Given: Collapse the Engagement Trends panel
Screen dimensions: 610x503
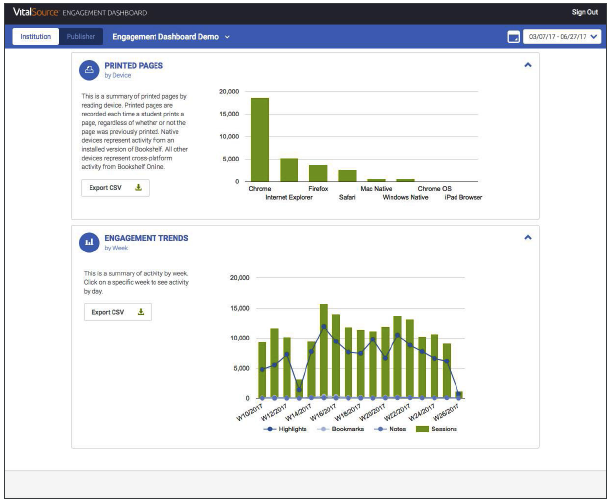Looking at the screenshot, I should [528, 238].
